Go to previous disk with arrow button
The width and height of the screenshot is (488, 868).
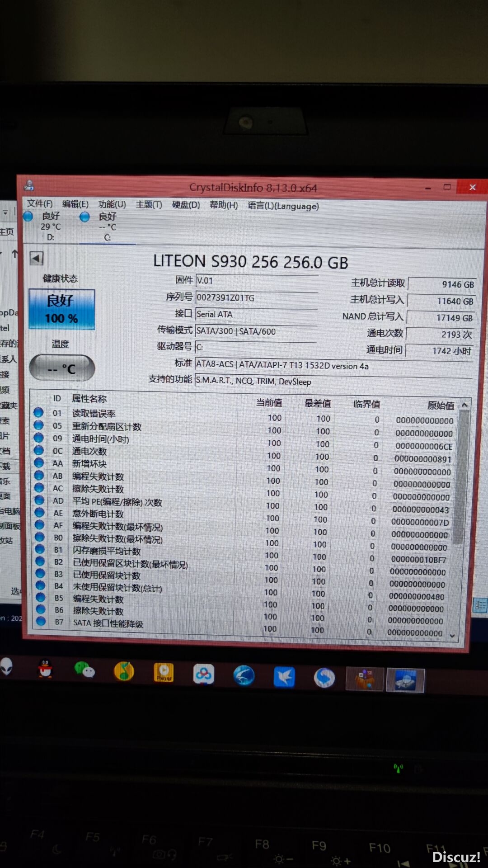coord(36,258)
